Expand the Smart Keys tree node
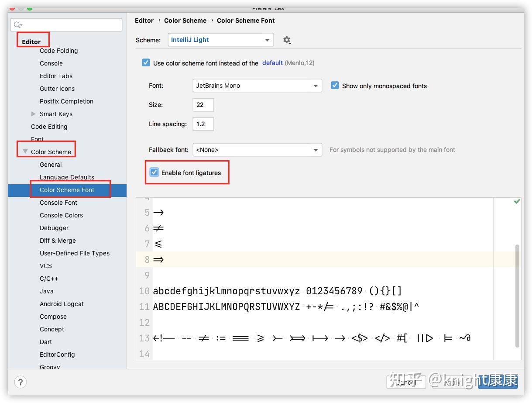 click(x=34, y=114)
